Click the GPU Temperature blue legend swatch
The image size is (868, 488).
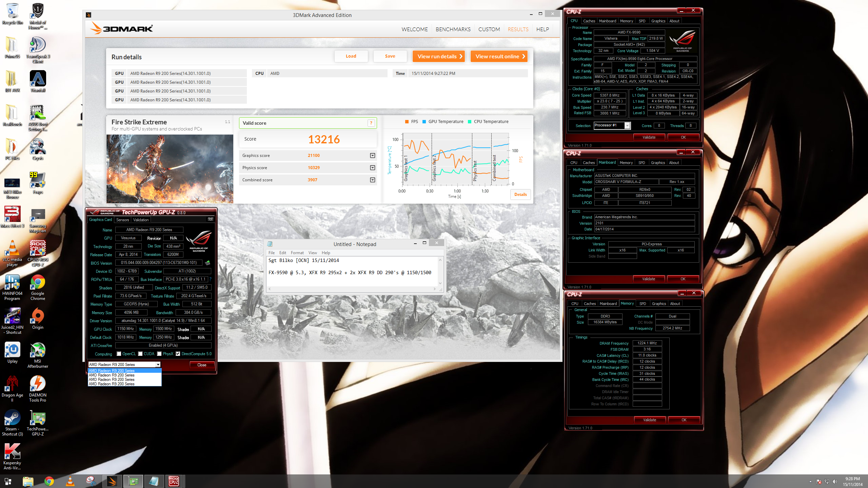[424, 122]
